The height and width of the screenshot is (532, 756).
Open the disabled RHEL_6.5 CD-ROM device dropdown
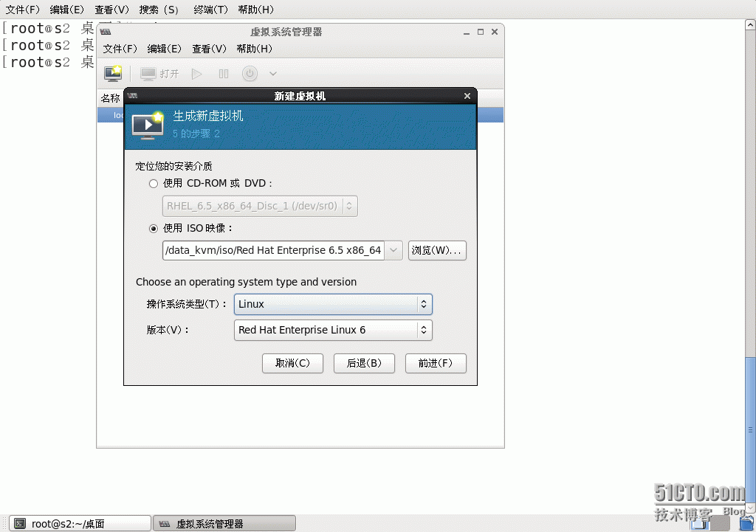pyautogui.click(x=260, y=207)
